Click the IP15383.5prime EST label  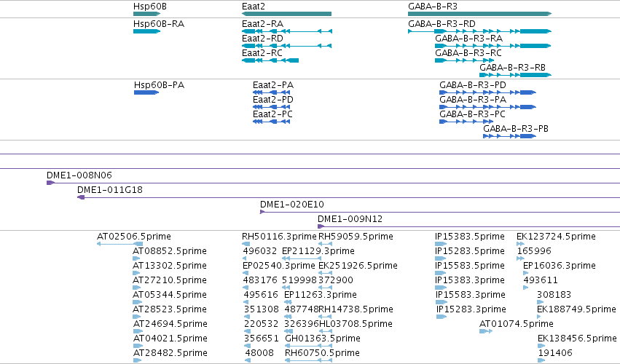[470, 237]
